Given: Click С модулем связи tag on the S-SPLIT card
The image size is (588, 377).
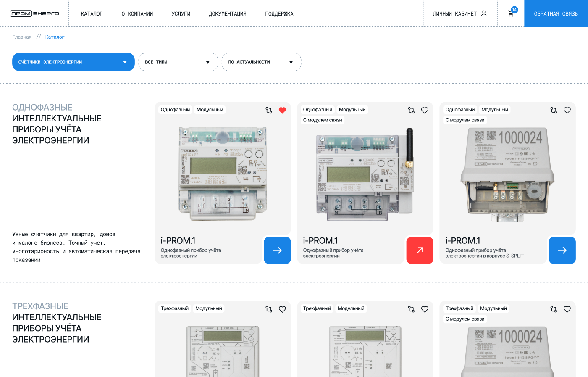Looking at the screenshot, I should [x=465, y=120].
